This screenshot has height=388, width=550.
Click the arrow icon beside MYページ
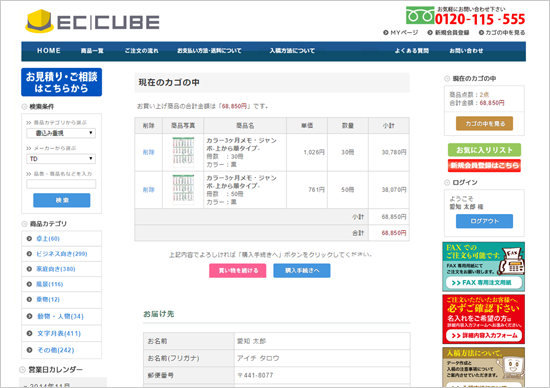385,33
